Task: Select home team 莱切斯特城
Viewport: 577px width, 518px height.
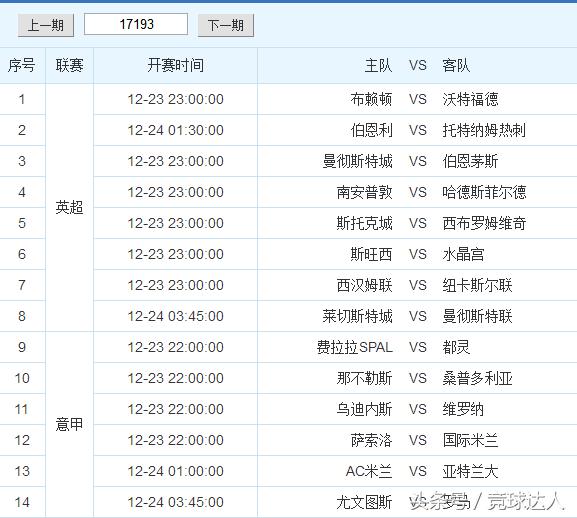Action: click(x=357, y=316)
